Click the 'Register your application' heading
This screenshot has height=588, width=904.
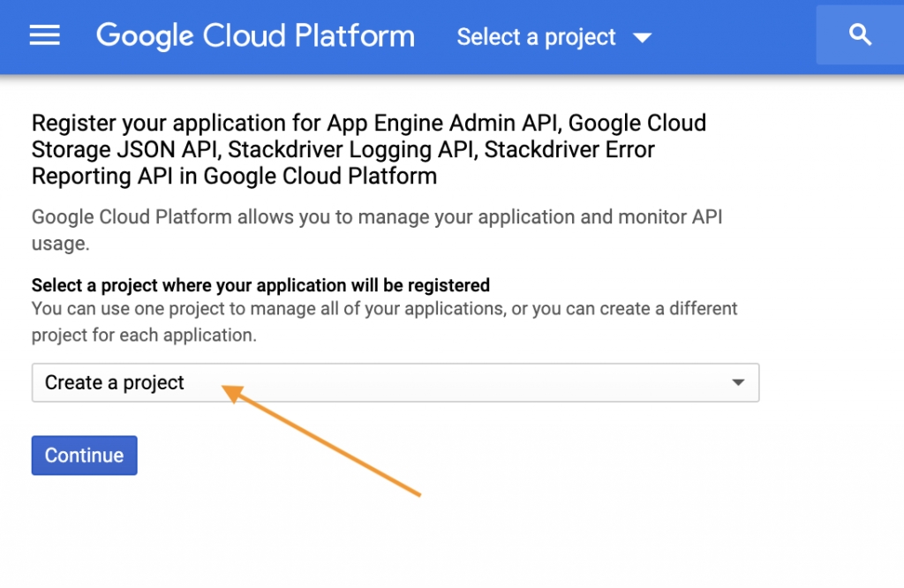[369, 149]
